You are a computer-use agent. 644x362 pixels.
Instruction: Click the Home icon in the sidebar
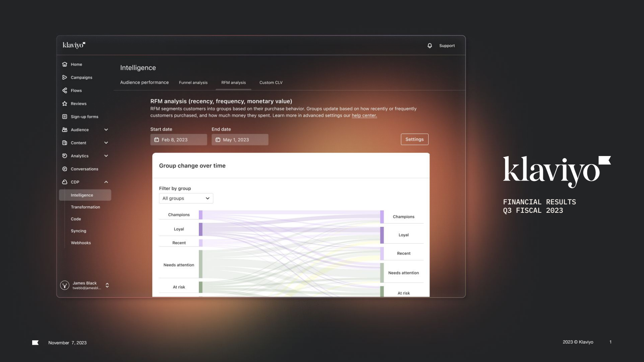coord(65,64)
